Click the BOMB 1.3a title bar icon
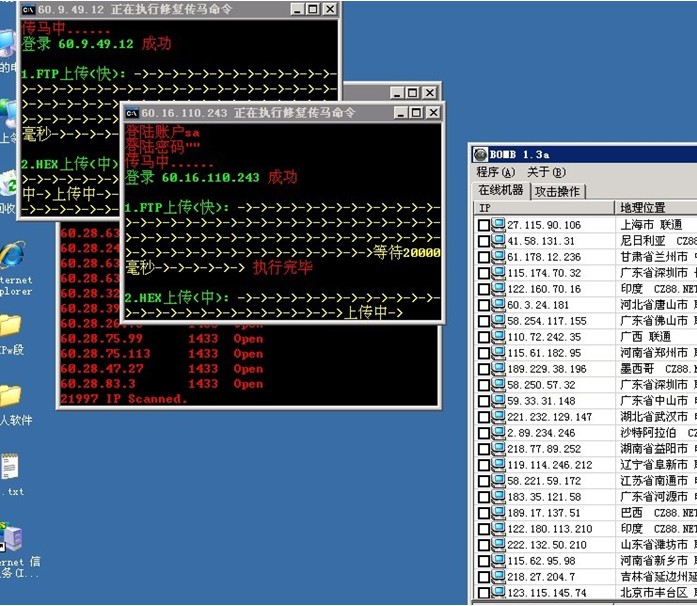 481,155
